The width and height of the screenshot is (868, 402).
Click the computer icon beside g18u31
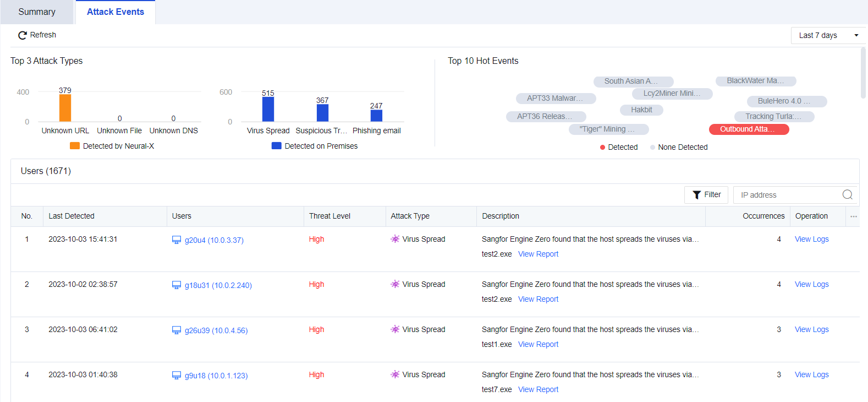[177, 285]
